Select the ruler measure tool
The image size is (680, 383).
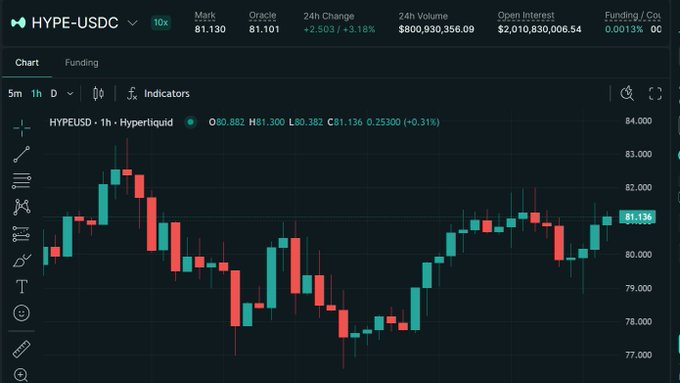pos(22,349)
